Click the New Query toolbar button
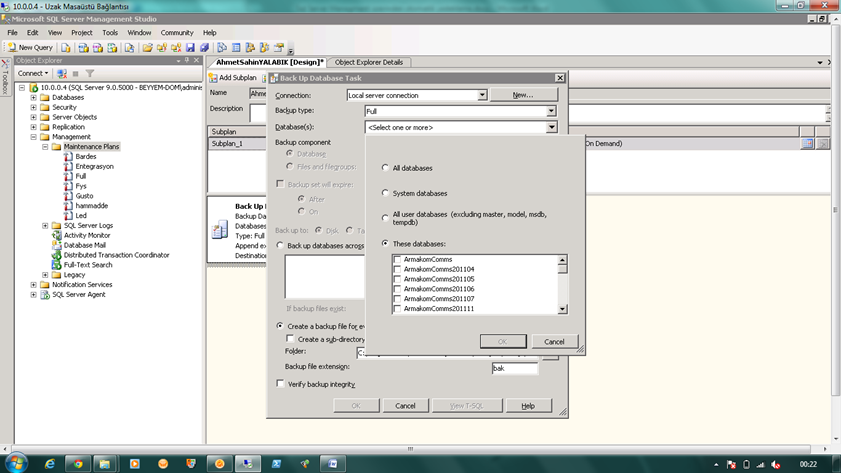The height and width of the screenshot is (473, 841). 30,48
